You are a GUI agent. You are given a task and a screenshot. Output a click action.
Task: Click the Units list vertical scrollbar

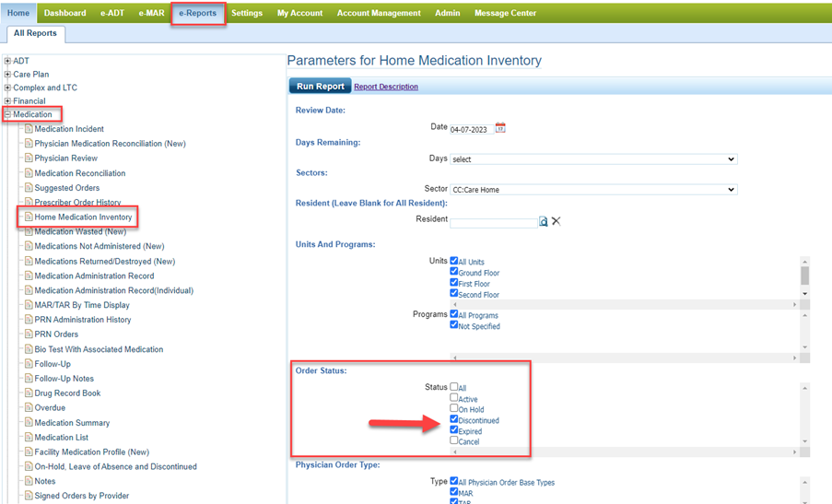[805, 276]
